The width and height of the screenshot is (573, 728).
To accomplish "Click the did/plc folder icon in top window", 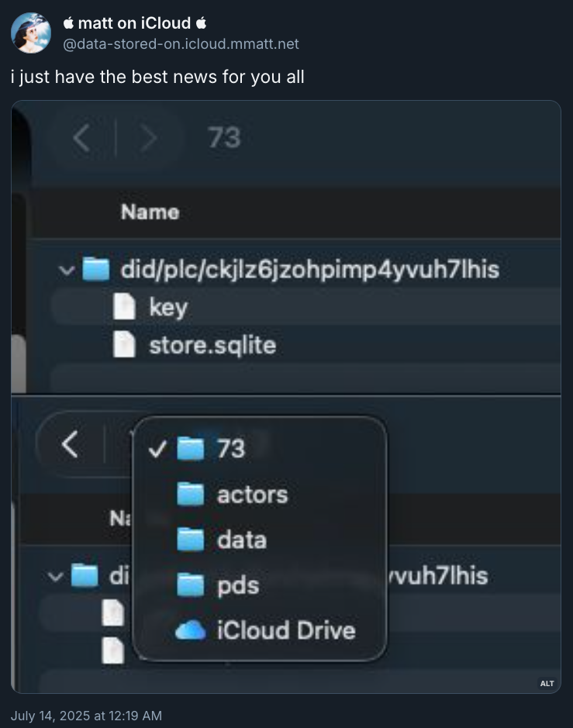I will point(96,270).
